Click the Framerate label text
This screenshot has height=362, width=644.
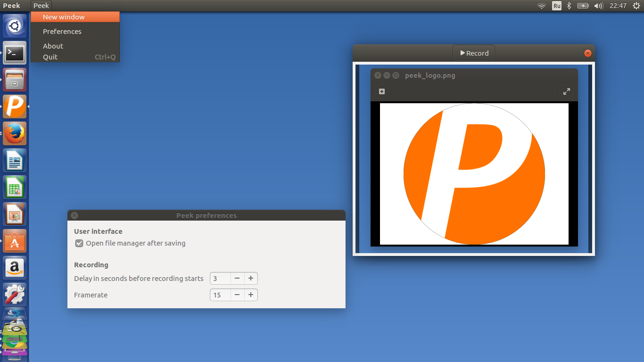point(91,295)
